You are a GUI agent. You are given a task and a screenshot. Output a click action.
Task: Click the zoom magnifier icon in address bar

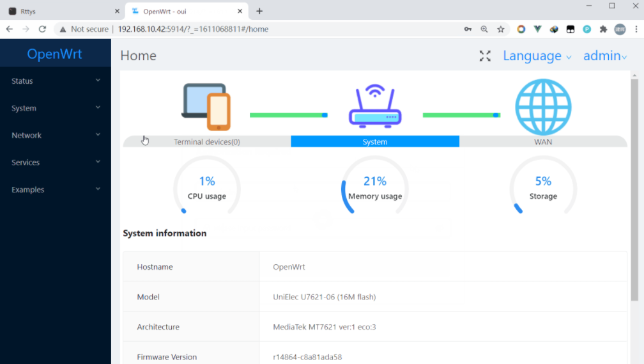pyautogui.click(x=484, y=29)
